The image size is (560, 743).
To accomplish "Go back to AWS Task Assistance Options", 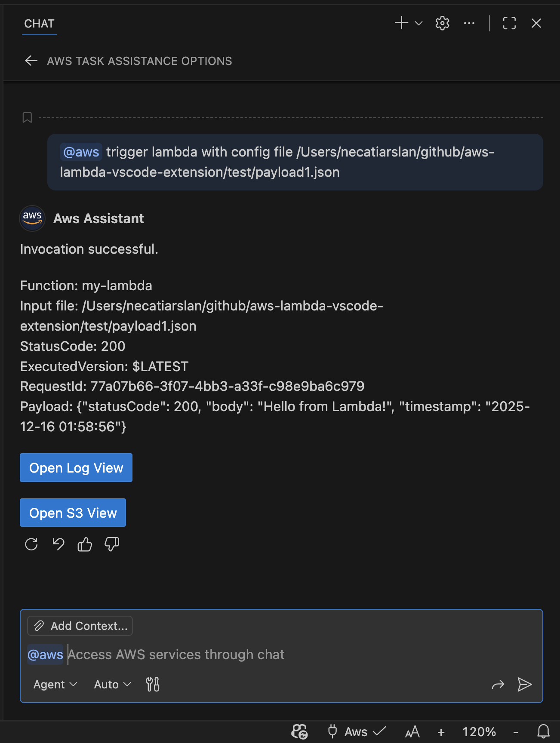I will (x=31, y=61).
